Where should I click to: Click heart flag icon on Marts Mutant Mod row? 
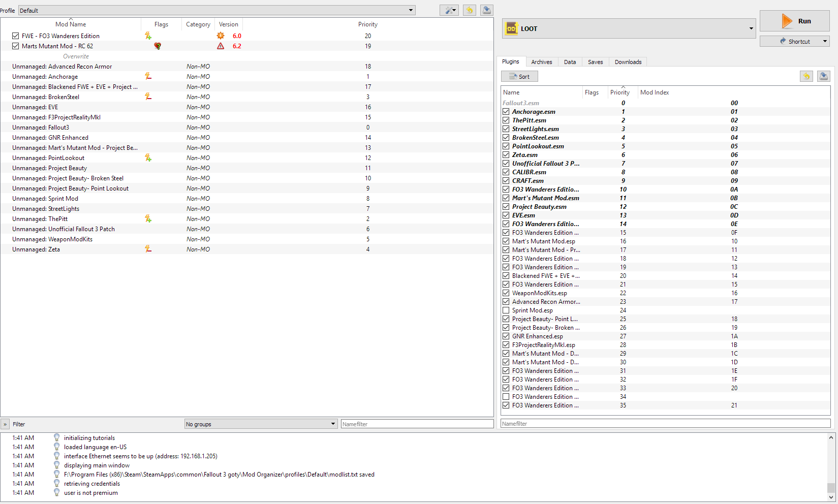click(x=158, y=46)
